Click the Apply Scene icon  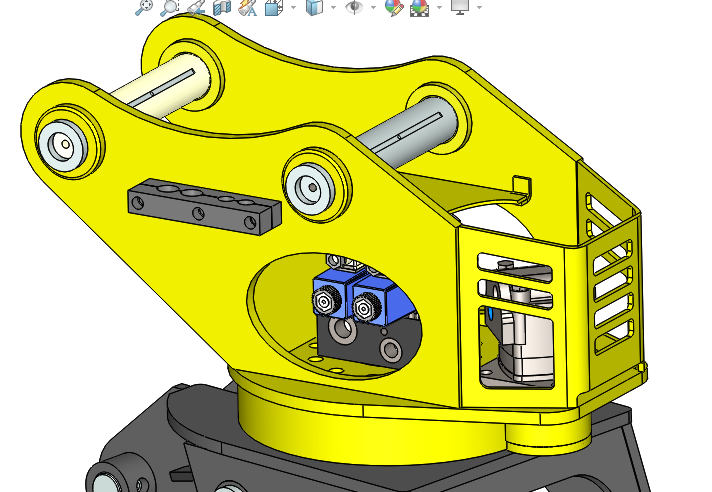[x=419, y=8]
